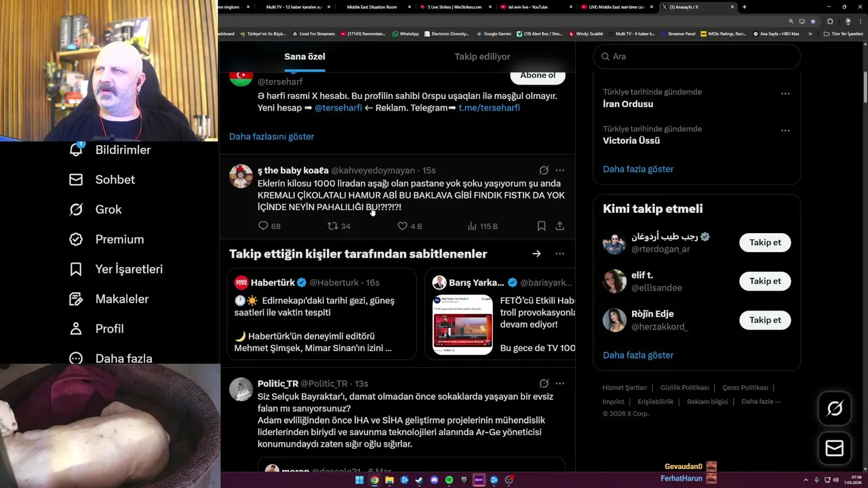This screenshot has height=488, width=868.
Task: Open Makaleler article icon
Action: 76,299
